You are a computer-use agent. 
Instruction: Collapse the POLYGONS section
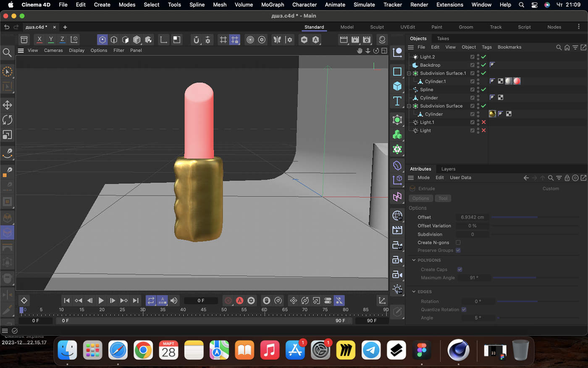click(414, 260)
